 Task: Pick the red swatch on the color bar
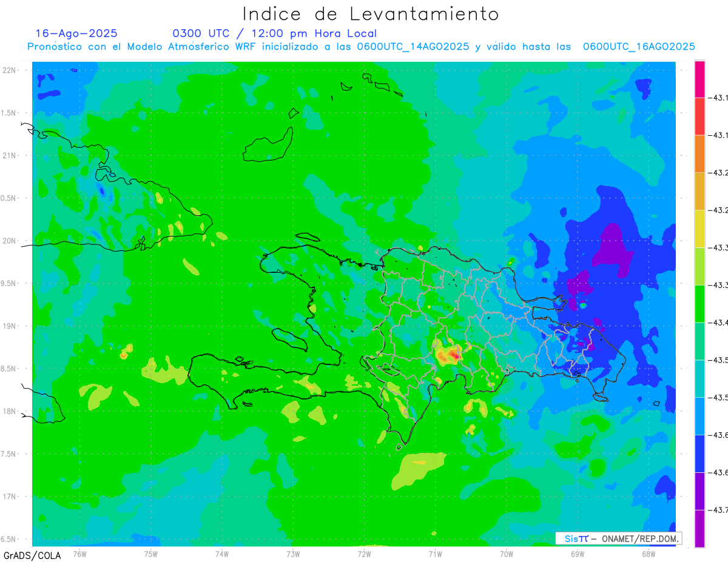(699, 116)
